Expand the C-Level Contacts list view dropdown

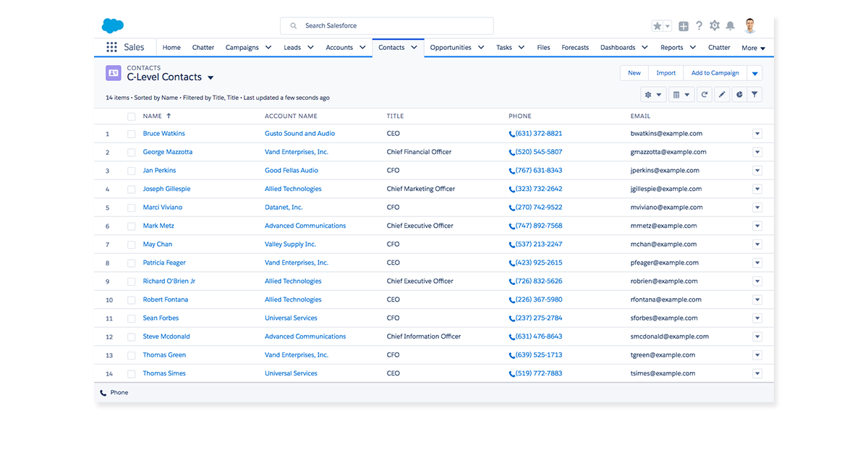[x=210, y=77]
